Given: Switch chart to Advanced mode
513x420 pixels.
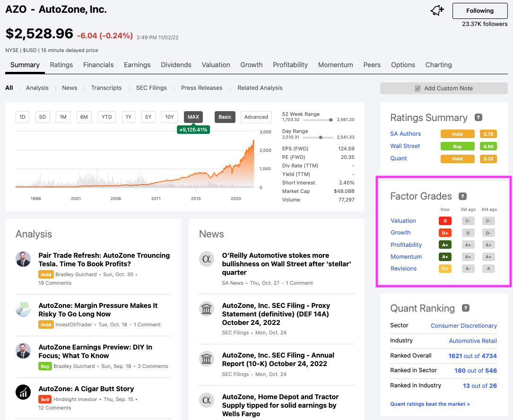Looking at the screenshot, I should [256, 117].
